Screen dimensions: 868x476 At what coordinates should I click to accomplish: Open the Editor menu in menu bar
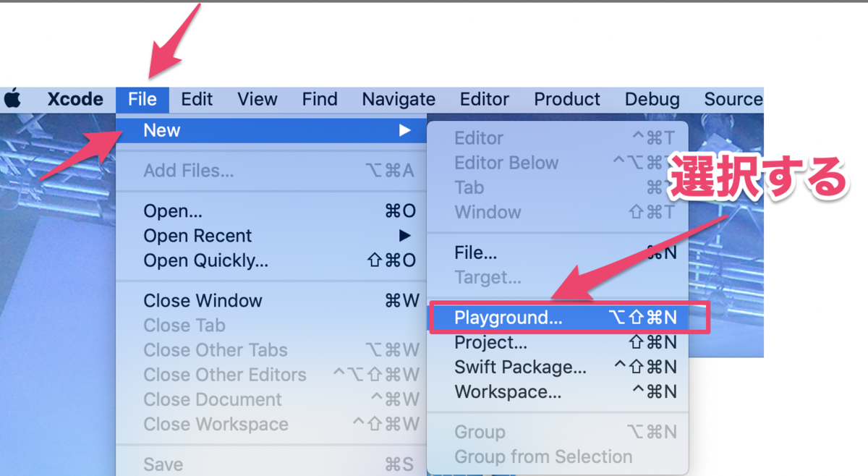pos(485,99)
